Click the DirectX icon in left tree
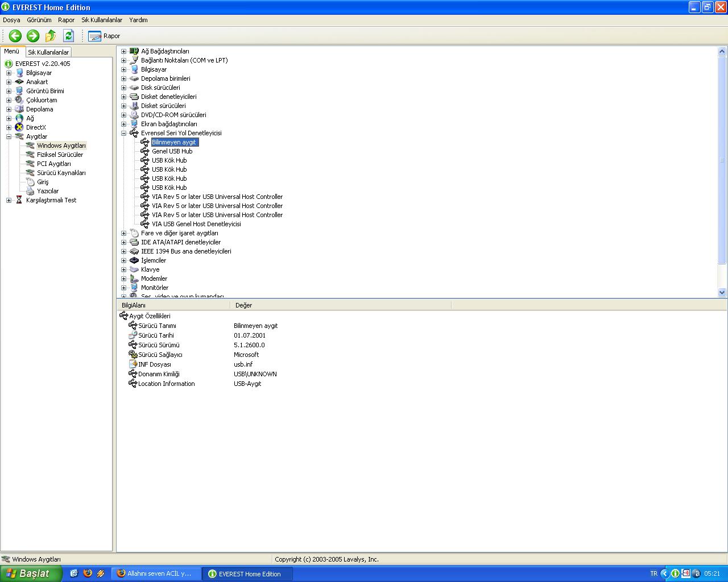 tap(19, 127)
